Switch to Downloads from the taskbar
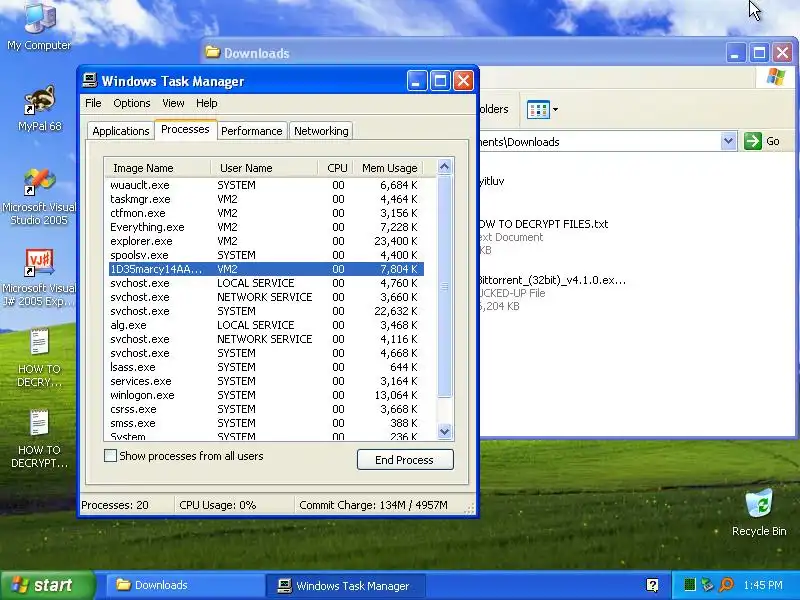 pos(183,585)
